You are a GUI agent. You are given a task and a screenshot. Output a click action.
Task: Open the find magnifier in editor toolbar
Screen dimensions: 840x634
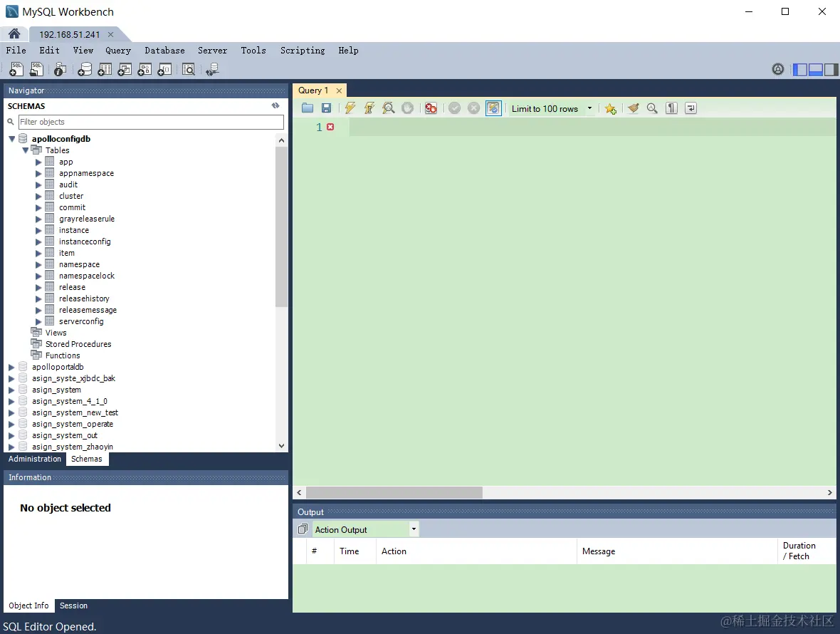pyautogui.click(x=652, y=108)
